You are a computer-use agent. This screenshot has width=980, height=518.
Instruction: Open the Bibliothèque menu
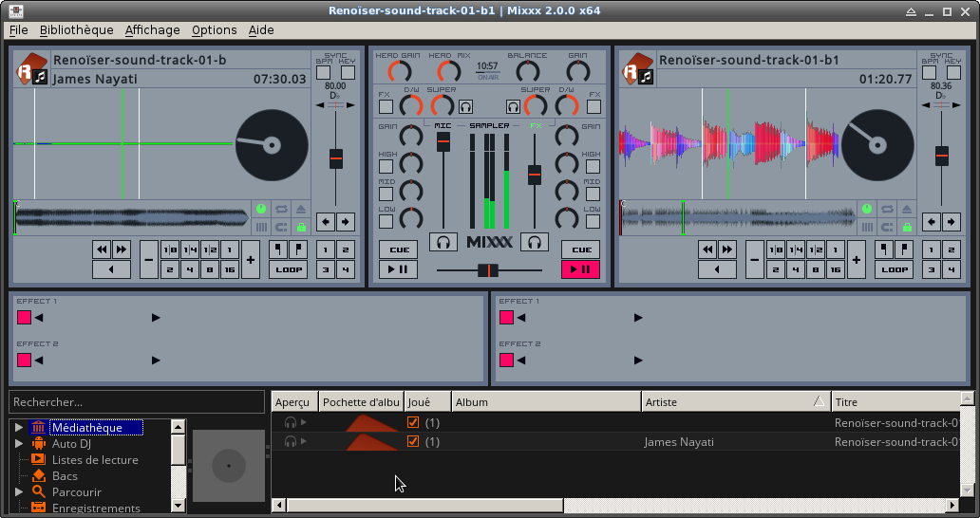click(x=76, y=30)
